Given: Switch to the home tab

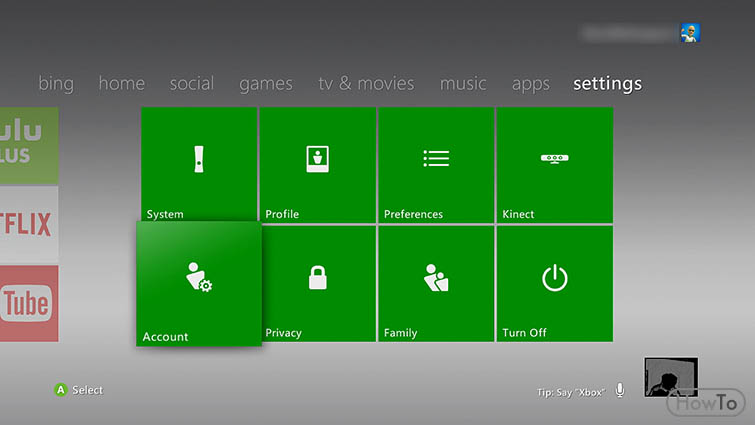Looking at the screenshot, I should [x=121, y=84].
